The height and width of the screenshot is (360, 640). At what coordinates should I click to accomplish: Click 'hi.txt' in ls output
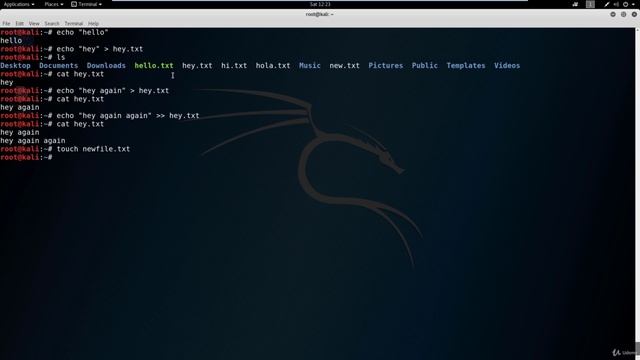click(x=234, y=66)
